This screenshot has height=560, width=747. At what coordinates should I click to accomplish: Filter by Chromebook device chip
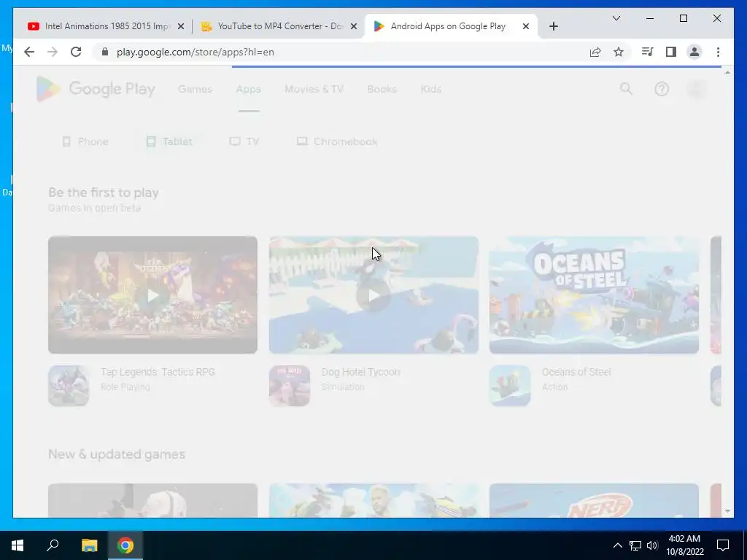(337, 141)
